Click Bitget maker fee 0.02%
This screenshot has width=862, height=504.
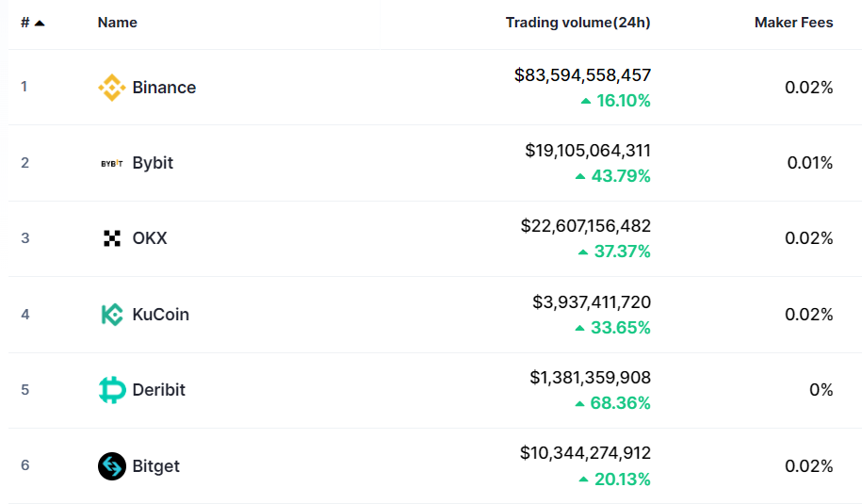pos(808,466)
